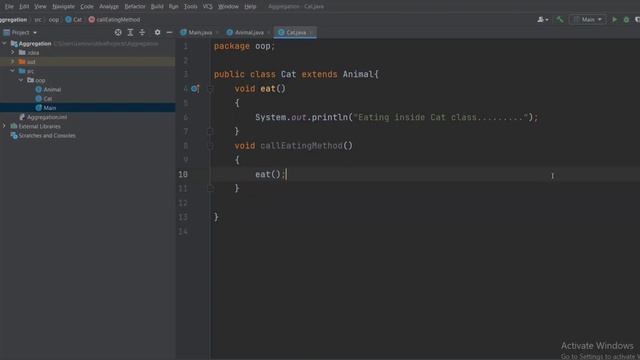The height and width of the screenshot is (360, 640).
Task: Click the Build project hammer icon
Action: point(560,20)
